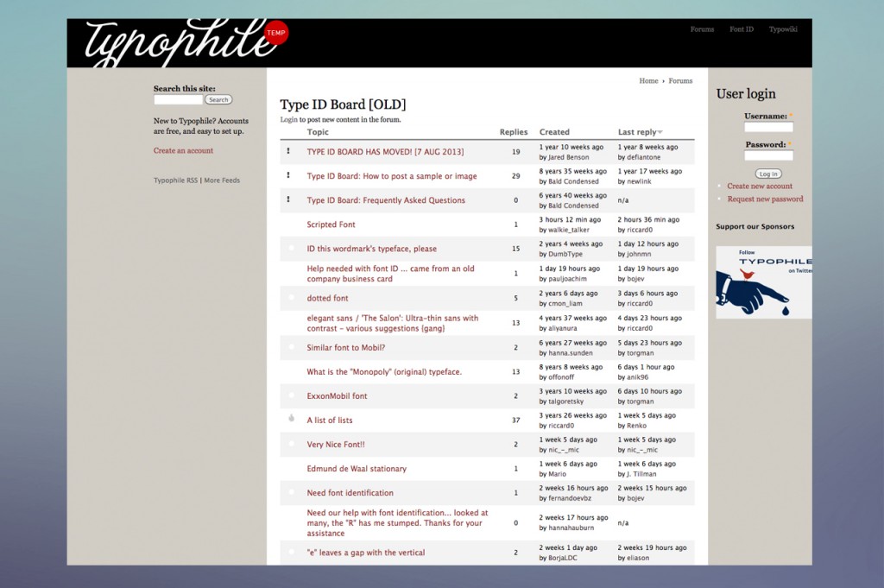Open 'ID this wordmark's typeface, please' topic

371,249
